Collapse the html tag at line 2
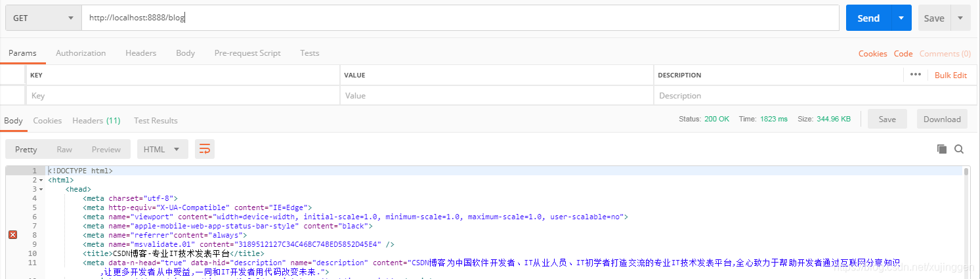The image size is (980, 279). coord(41,180)
